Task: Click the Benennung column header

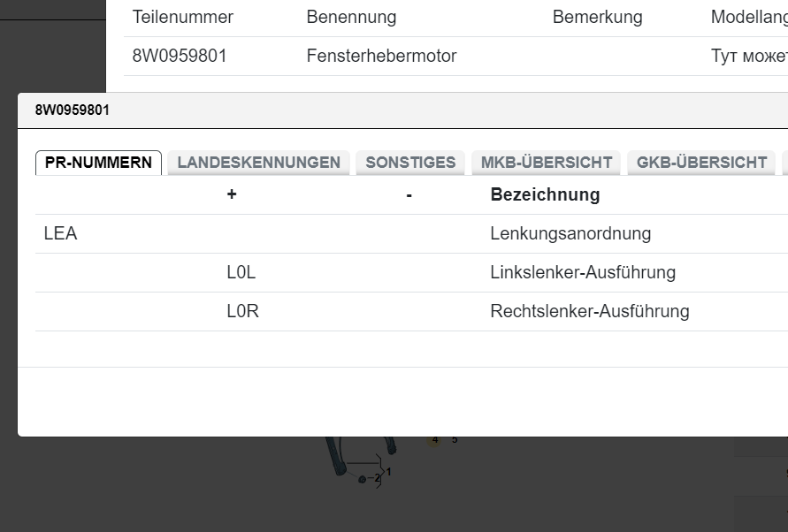Action: [x=351, y=17]
